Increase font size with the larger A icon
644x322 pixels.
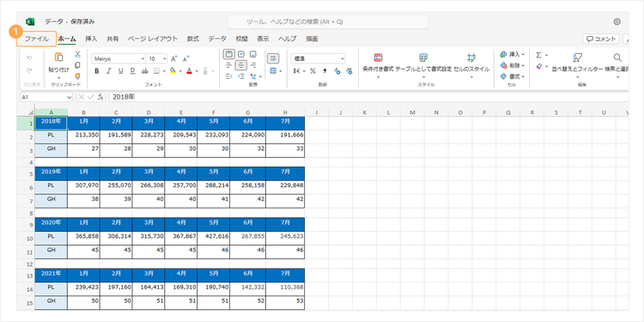pos(174,58)
